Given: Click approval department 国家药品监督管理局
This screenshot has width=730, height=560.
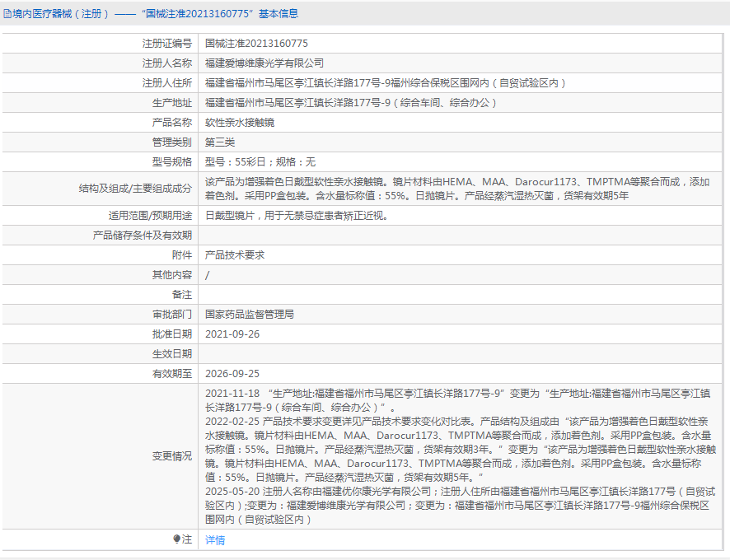Looking at the screenshot, I should tap(250, 315).
